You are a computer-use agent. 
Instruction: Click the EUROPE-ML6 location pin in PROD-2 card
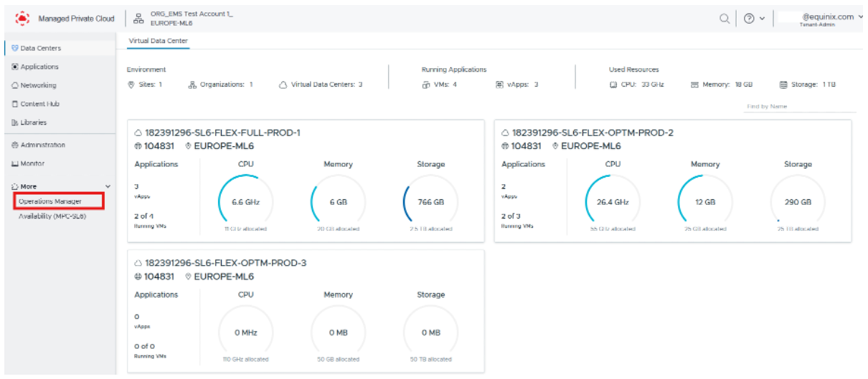click(x=555, y=146)
